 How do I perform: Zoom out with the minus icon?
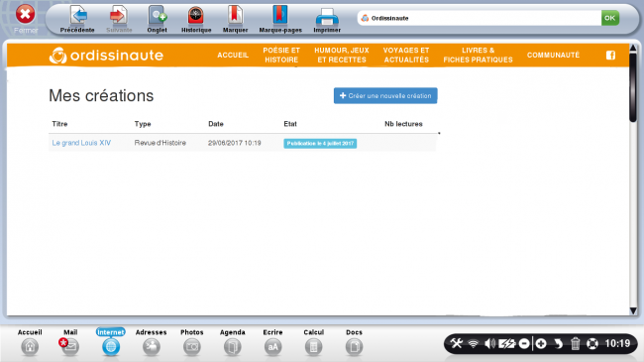click(524, 343)
